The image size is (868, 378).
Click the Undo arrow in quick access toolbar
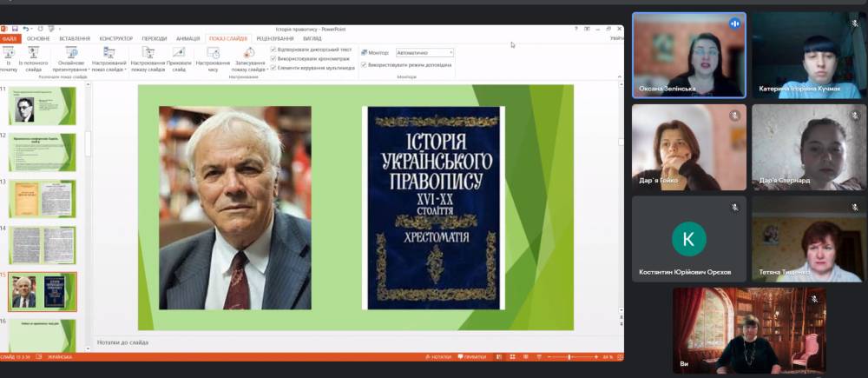28,29
